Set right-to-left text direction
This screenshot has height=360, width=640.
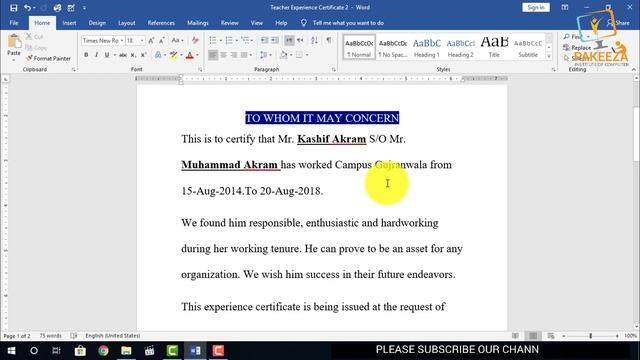click(x=300, y=40)
